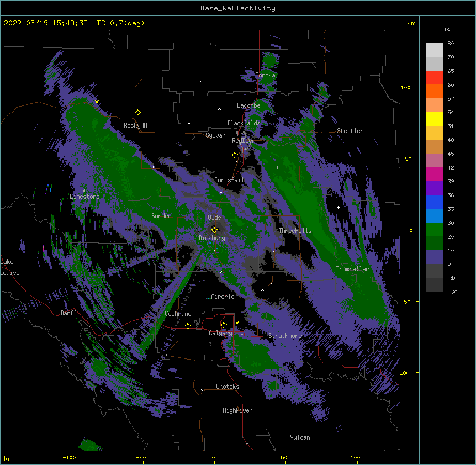The width and height of the screenshot is (476, 465).
Task: Click the Innisfail town label
Action: pos(230,180)
